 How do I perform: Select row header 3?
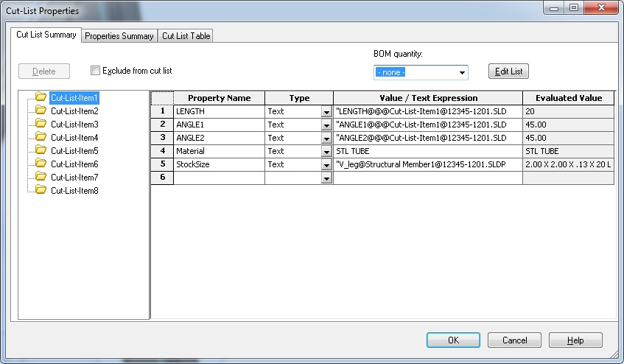click(162, 138)
